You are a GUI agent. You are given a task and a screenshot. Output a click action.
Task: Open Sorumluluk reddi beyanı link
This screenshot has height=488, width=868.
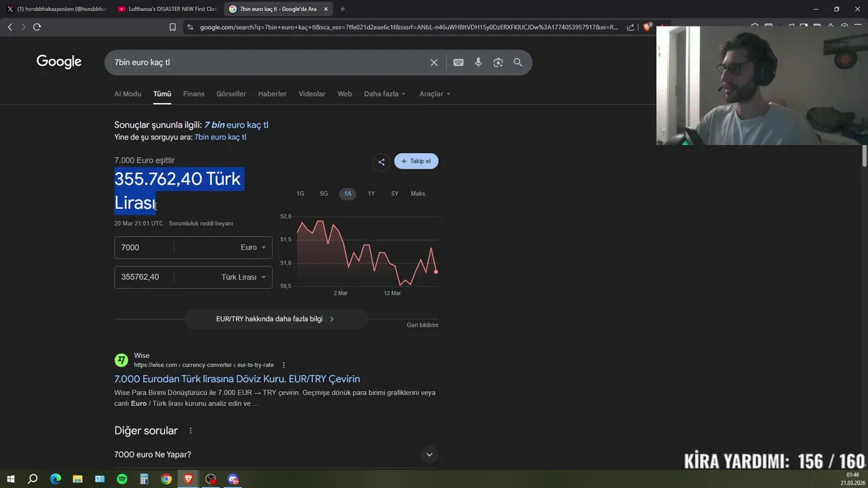click(201, 224)
